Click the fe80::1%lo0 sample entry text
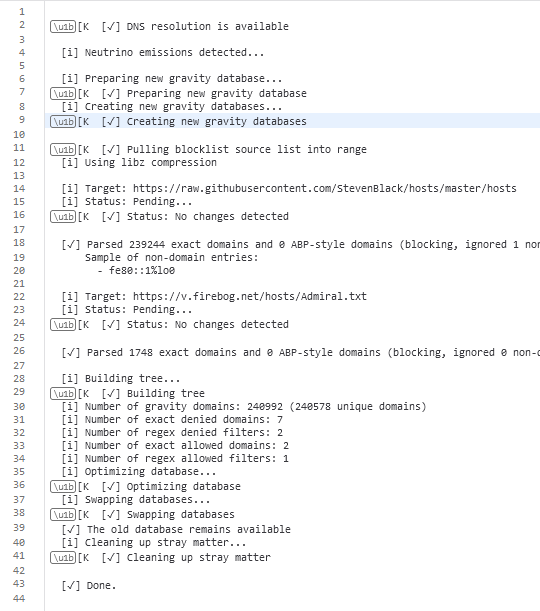Screen dimensions: 540x611 (142, 270)
